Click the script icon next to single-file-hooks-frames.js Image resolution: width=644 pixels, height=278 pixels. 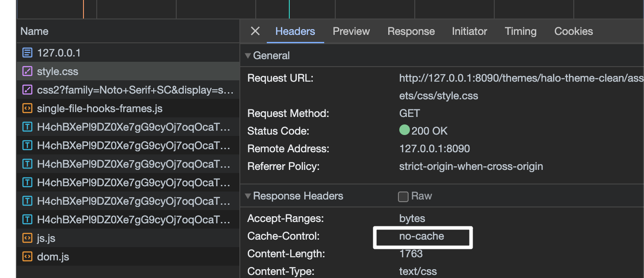[x=27, y=108]
